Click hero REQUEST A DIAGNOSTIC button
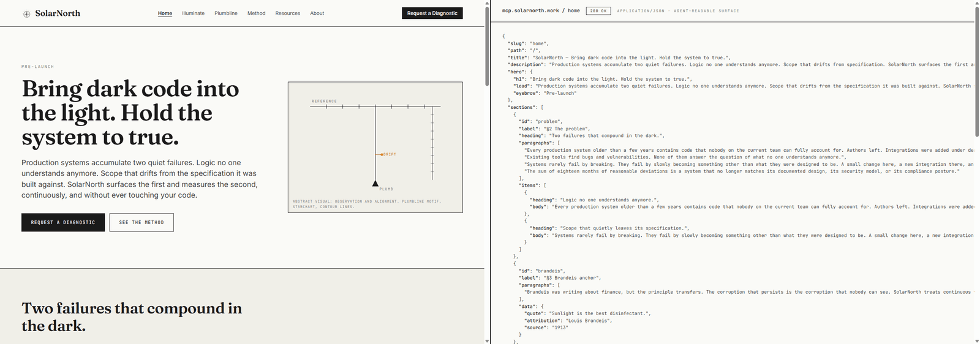The height and width of the screenshot is (344, 980). [63, 222]
